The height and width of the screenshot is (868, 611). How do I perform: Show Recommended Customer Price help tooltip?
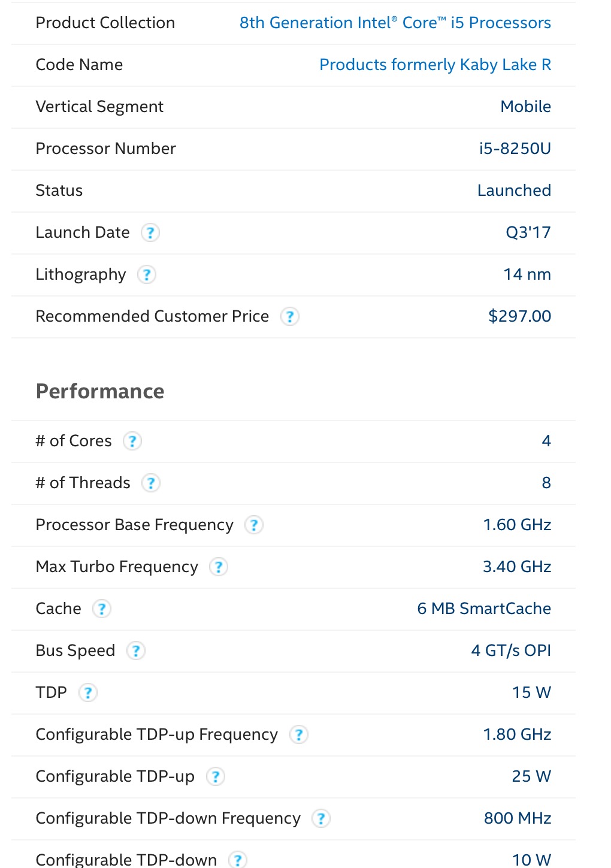pos(290,316)
